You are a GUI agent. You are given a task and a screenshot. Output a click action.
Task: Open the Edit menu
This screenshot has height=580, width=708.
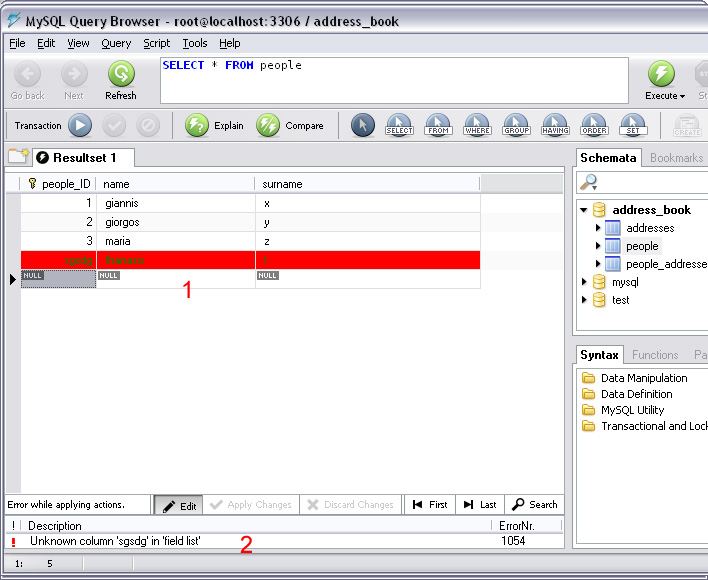pos(46,43)
